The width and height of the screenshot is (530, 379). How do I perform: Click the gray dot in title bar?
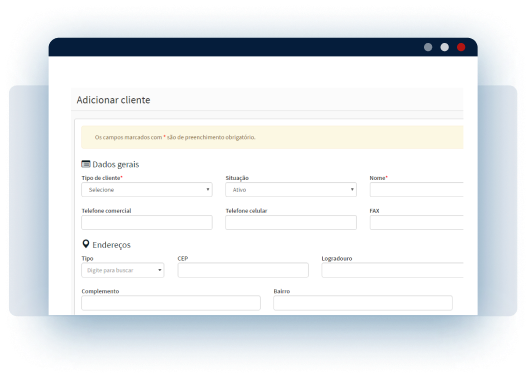(428, 47)
